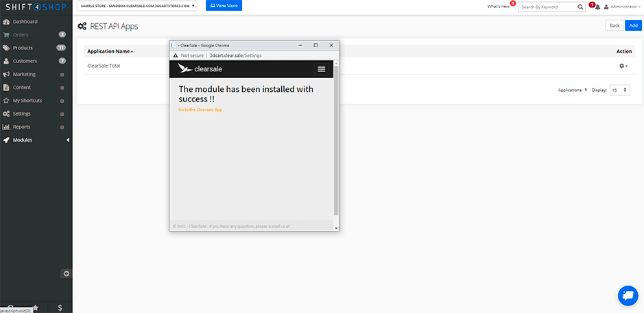Click the star icon in sidebar footer
644x313 pixels.
35,308
